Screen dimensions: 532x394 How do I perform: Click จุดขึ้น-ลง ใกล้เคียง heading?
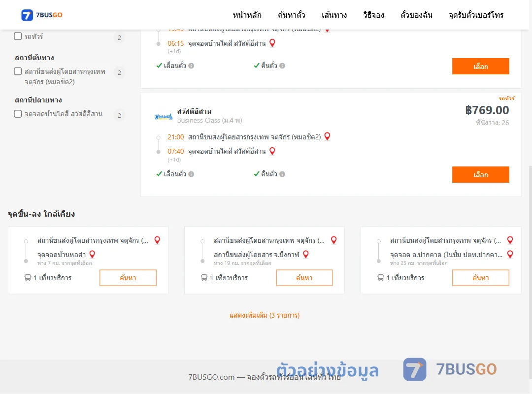coord(41,214)
